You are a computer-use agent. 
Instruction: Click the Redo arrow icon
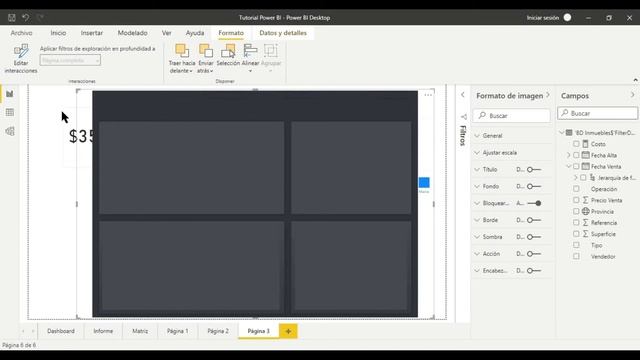40,18
